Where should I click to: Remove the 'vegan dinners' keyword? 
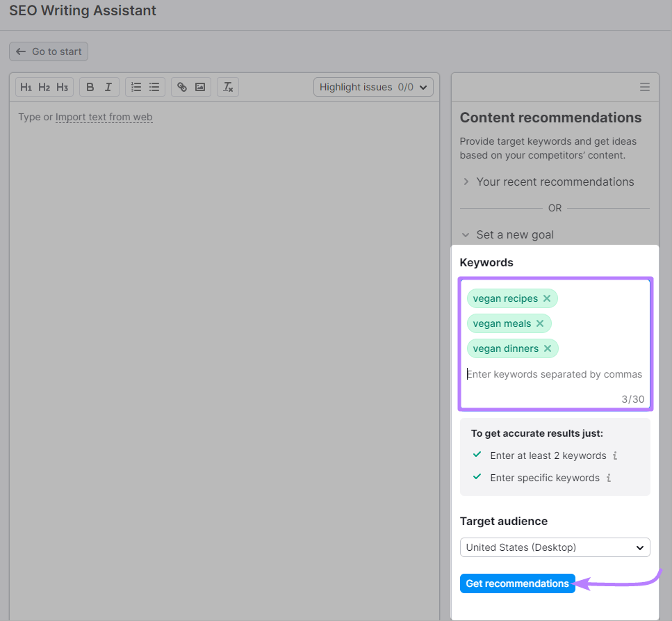[x=548, y=348]
